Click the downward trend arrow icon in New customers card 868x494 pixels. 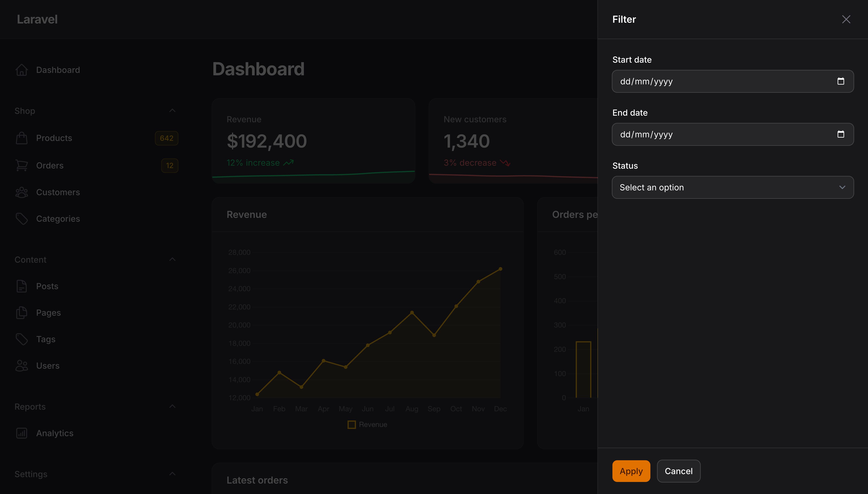[505, 163]
